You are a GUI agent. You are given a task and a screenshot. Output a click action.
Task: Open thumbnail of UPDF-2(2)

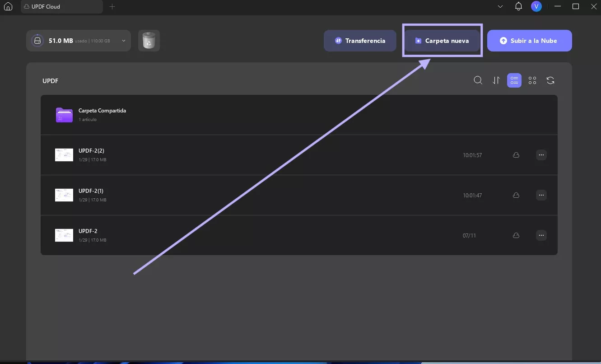click(x=64, y=155)
